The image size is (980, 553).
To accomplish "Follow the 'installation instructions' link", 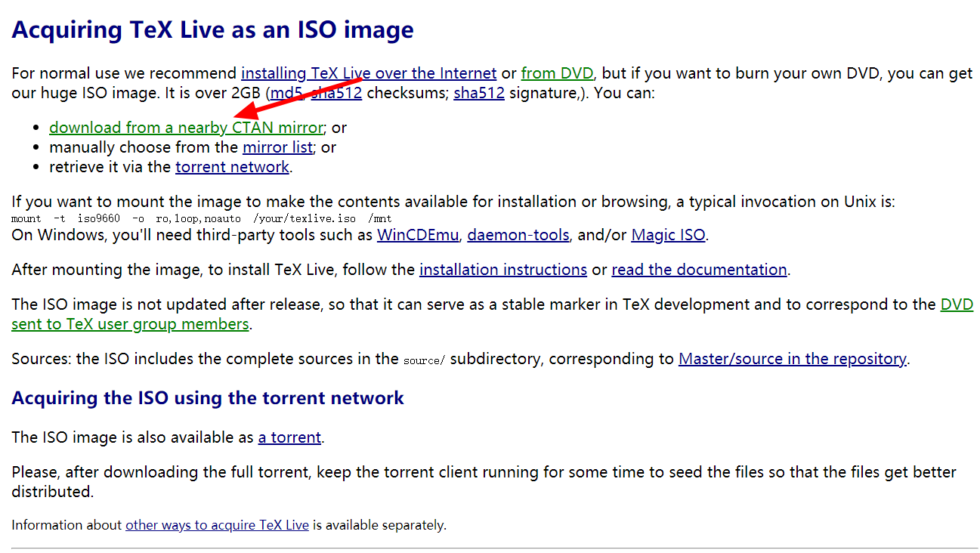I will tap(503, 270).
